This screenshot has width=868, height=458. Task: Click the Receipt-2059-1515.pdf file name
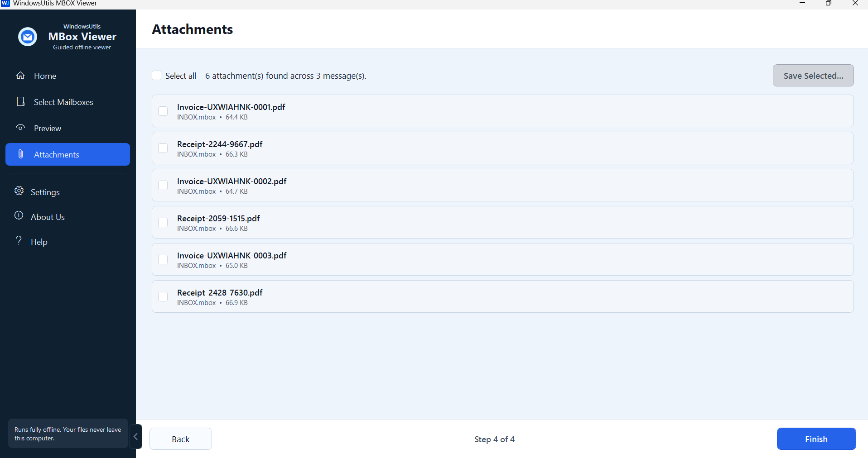click(x=218, y=219)
